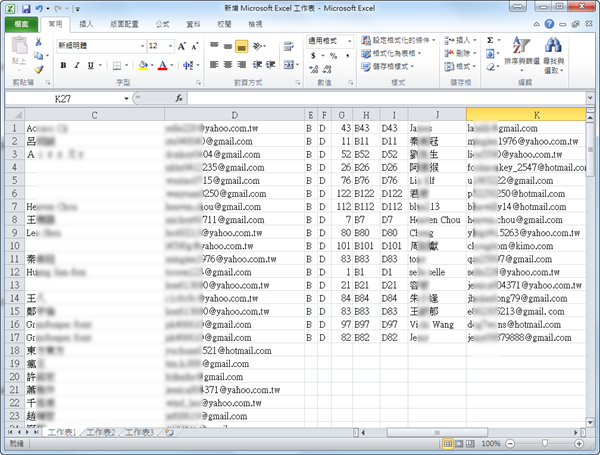Click the Save icon in quick access toolbar

tap(26, 8)
